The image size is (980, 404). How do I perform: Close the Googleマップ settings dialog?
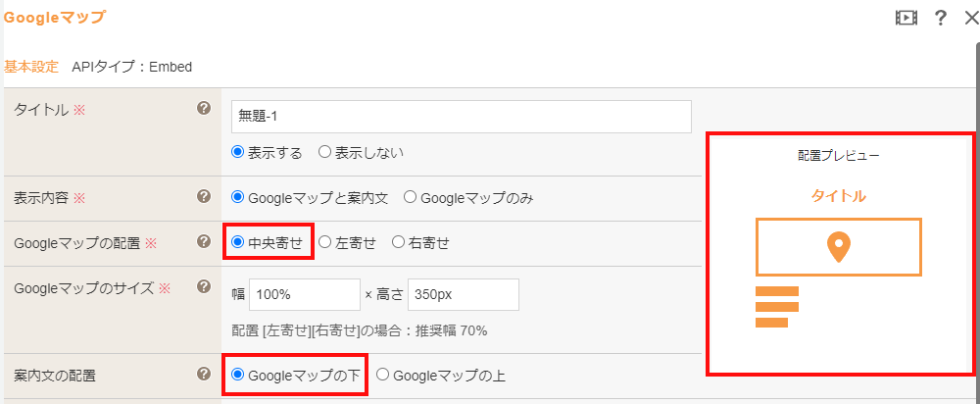[970, 18]
